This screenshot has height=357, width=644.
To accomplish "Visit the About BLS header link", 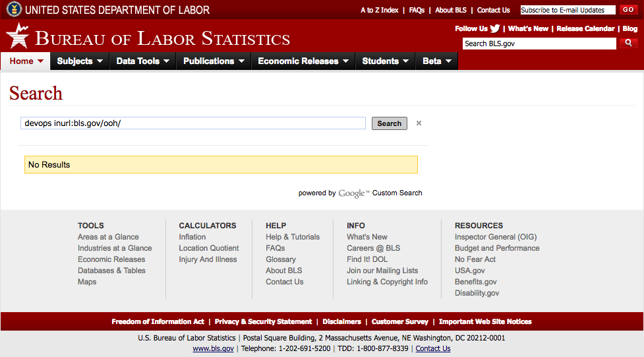I will pyautogui.click(x=451, y=10).
